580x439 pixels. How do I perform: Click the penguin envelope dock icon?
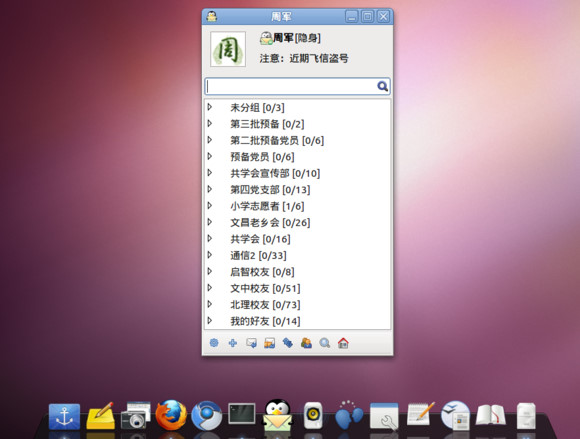click(277, 415)
